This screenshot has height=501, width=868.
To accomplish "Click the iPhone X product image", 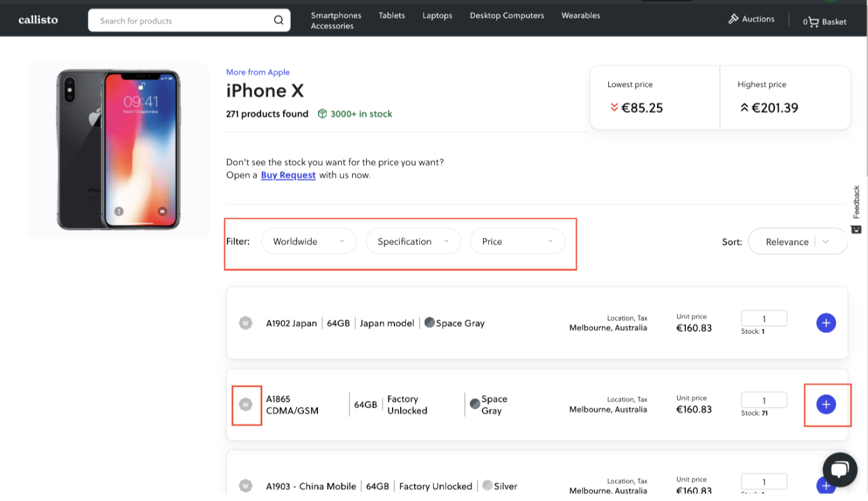I will (x=118, y=150).
